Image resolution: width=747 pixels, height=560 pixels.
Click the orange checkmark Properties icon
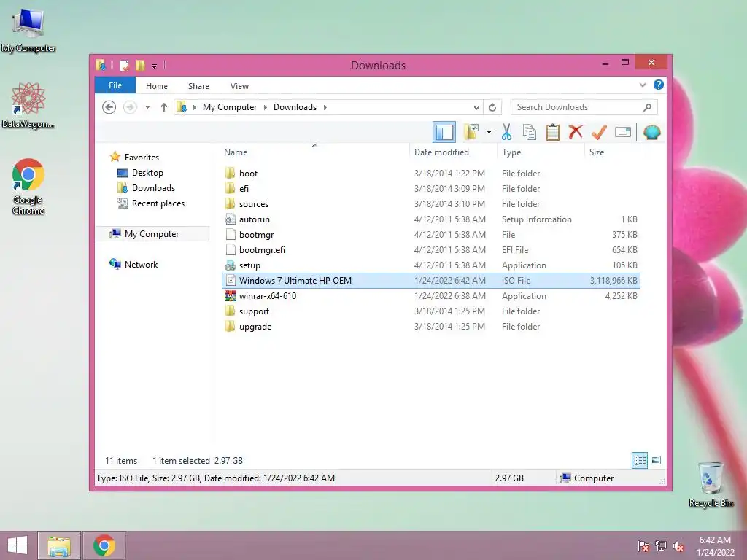pos(599,132)
